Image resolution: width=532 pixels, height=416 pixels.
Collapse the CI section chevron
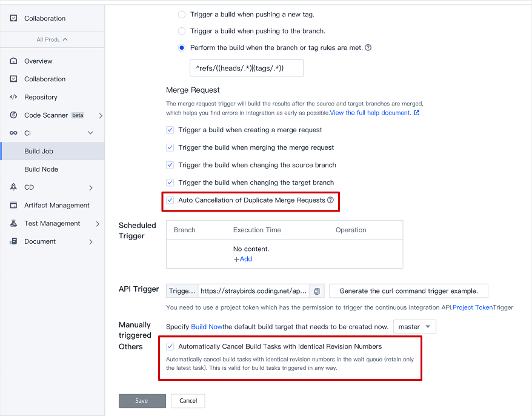click(91, 133)
